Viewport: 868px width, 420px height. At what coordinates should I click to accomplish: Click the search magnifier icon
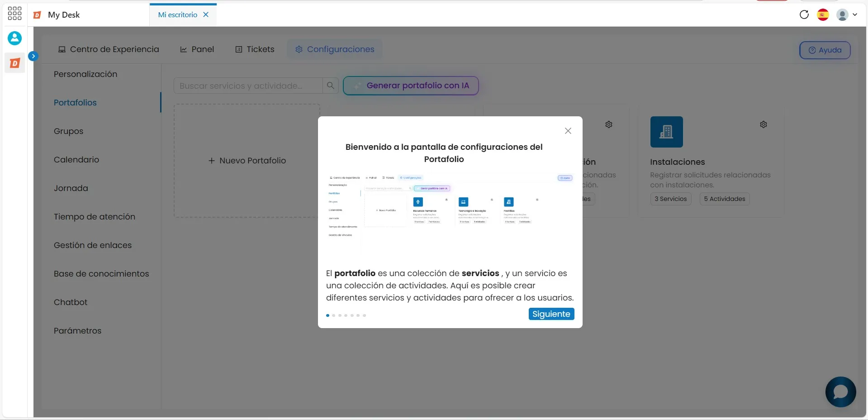pyautogui.click(x=331, y=86)
